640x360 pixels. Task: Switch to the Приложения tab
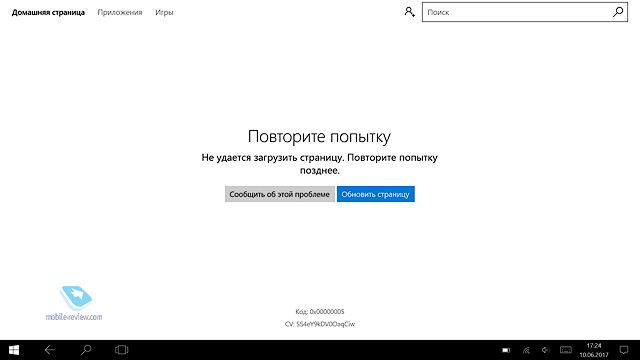click(x=120, y=12)
